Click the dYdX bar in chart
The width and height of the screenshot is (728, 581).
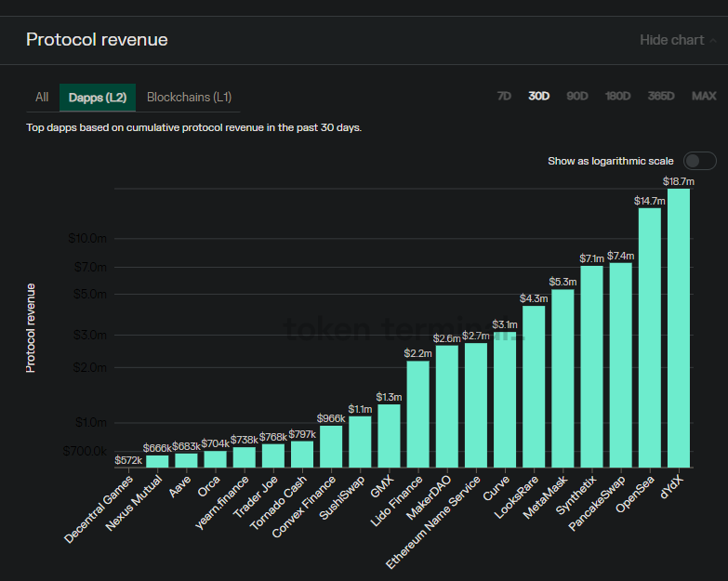coord(679,327)
